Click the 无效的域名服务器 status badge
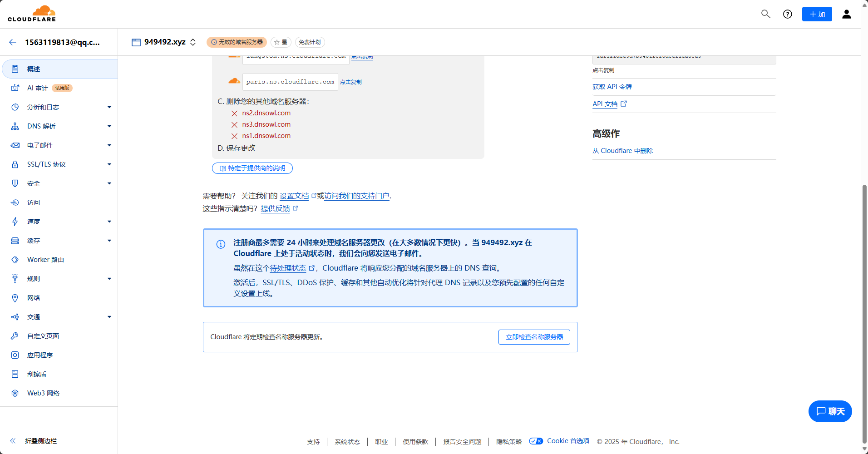Image resolution: width=868 pixels, height=454 pixels. (x=237, y=42)
